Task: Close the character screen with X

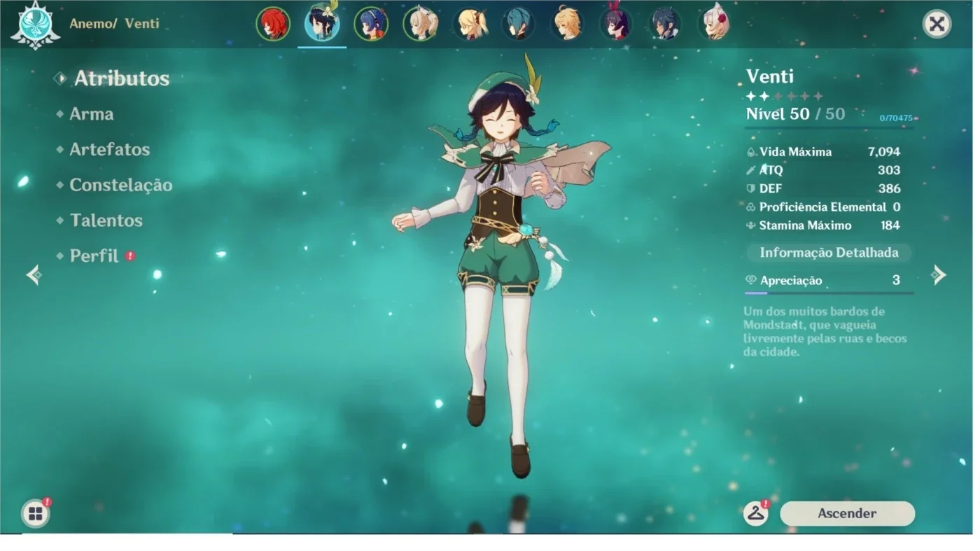Action: point(937,25)
